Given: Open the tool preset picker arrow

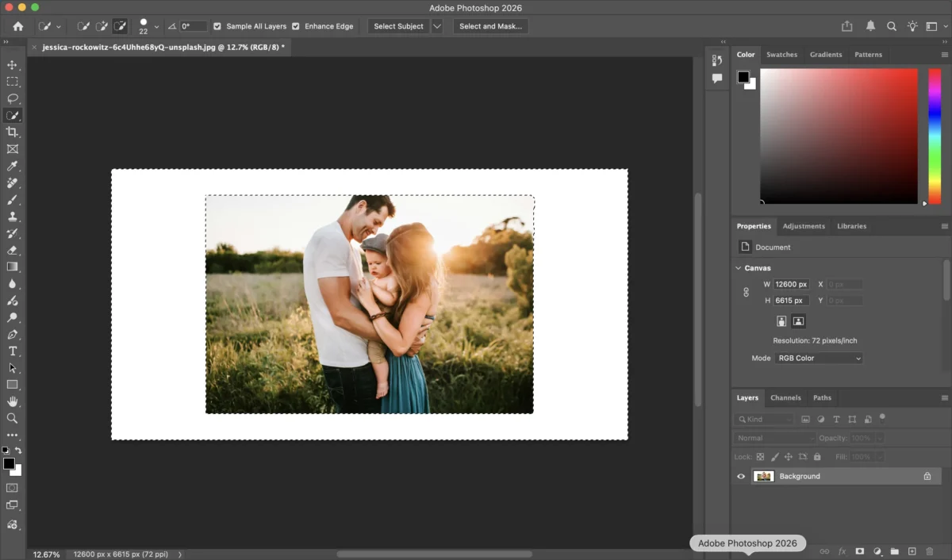Looking at the screenshot, I should [58, 26].
